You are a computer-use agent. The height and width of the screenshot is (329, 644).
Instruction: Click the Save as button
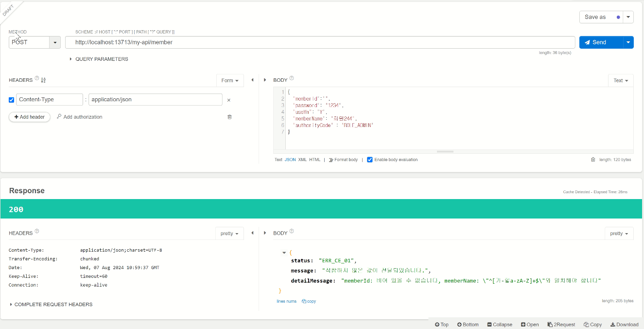tap(601, 17)
